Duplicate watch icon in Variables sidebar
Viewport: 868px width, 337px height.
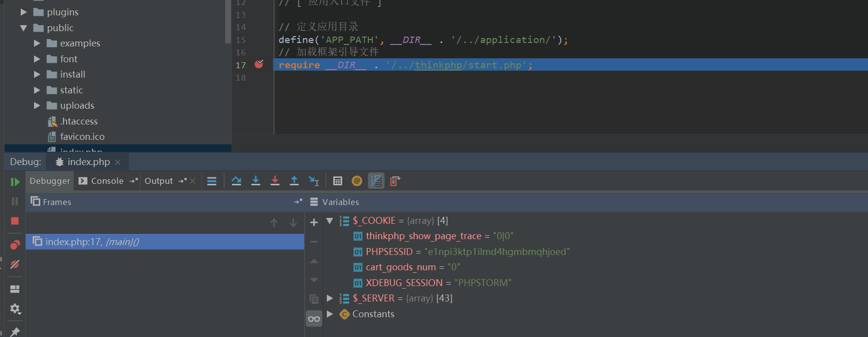314,299
